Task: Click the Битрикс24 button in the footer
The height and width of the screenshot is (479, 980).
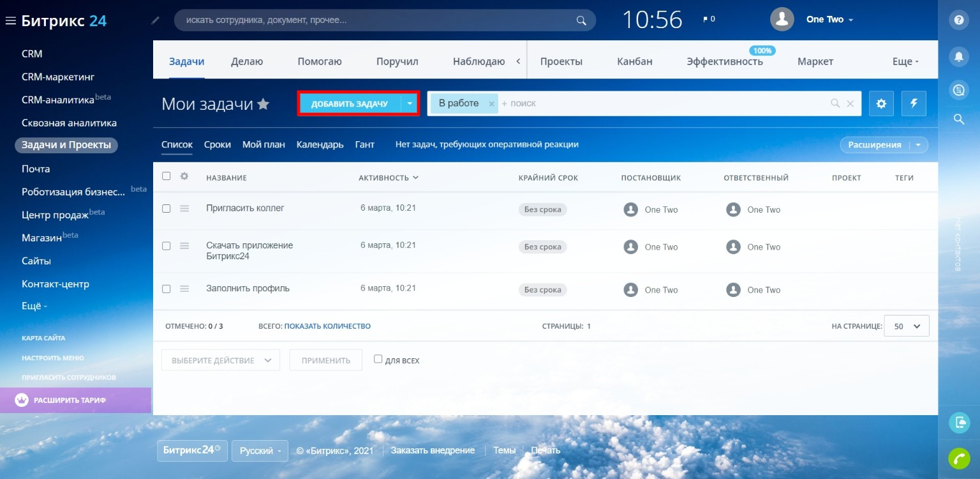Action: pyautogui.click(x=191, y=450)
